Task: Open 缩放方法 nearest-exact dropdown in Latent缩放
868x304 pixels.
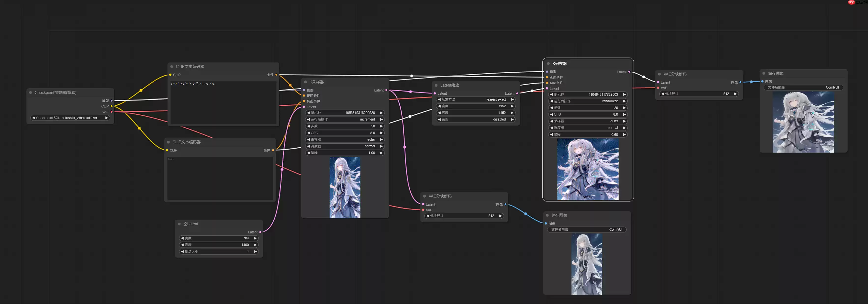Action: 476,100
